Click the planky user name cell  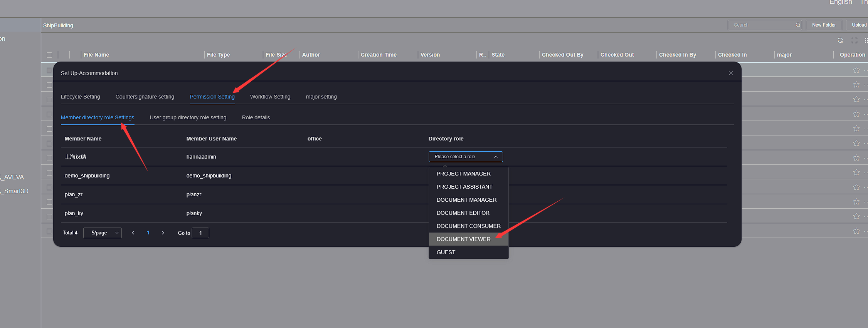tap(194, 213)
